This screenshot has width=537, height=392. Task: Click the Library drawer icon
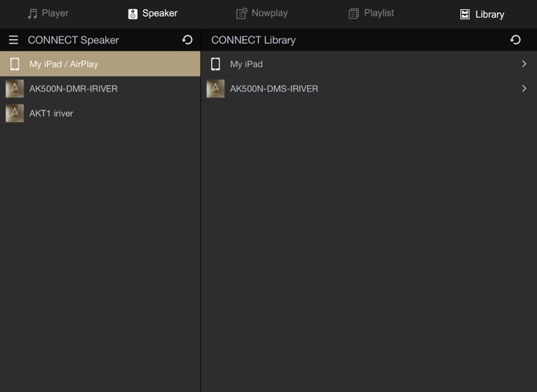pyautogui.click(x=465, y=14)
